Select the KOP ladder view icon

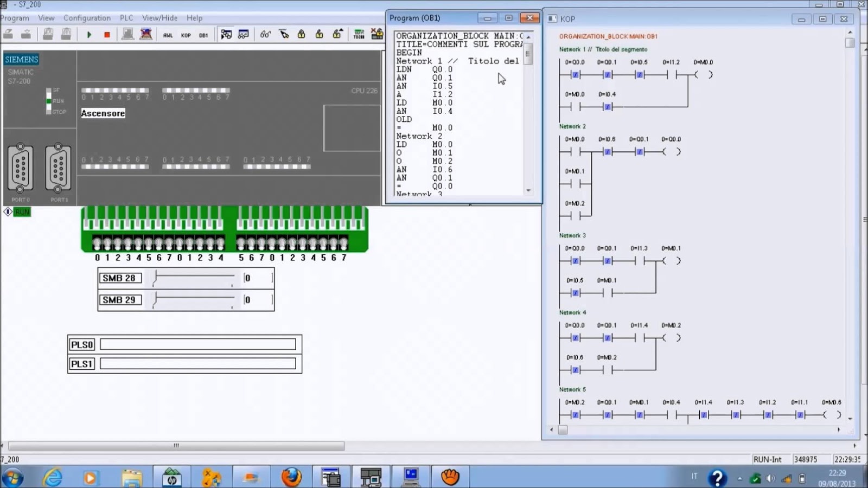(187, 35)
